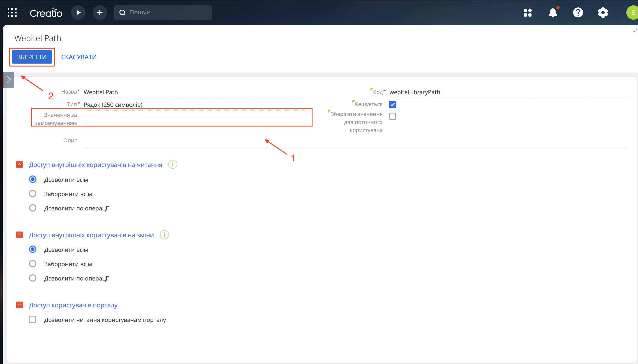Select Дозволити всім under read access
638x364 pixels.
click(32, 180)
